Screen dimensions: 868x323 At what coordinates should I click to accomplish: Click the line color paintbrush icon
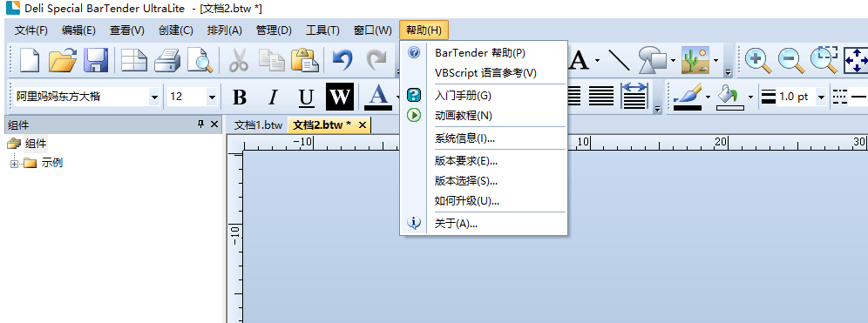(688, 97)
